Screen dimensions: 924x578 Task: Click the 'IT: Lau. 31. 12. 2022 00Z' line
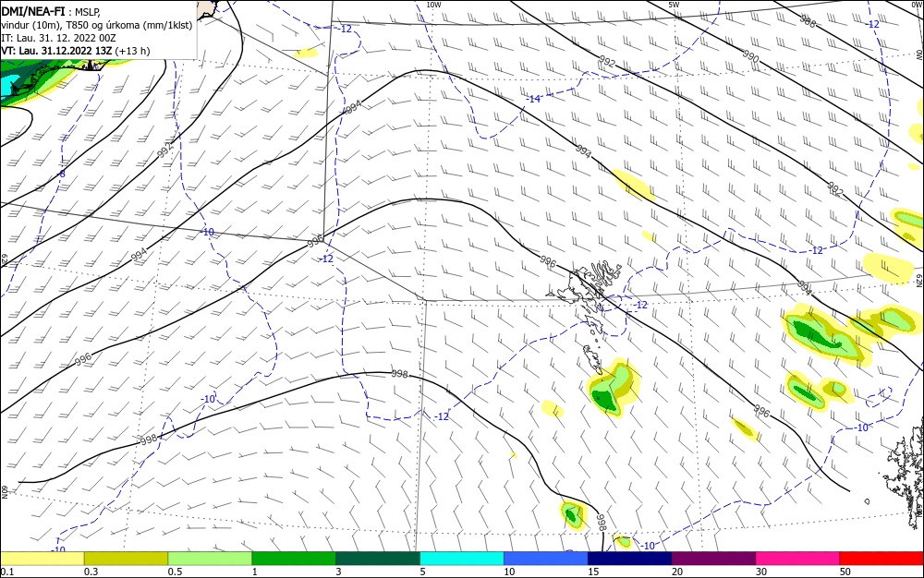pyautogui.click(x=58, y=38)
